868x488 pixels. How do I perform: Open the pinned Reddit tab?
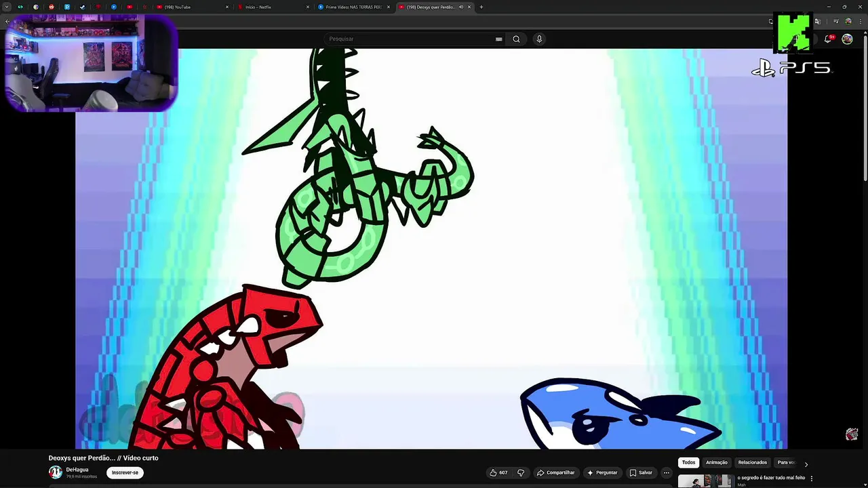[x=52, y=7]
